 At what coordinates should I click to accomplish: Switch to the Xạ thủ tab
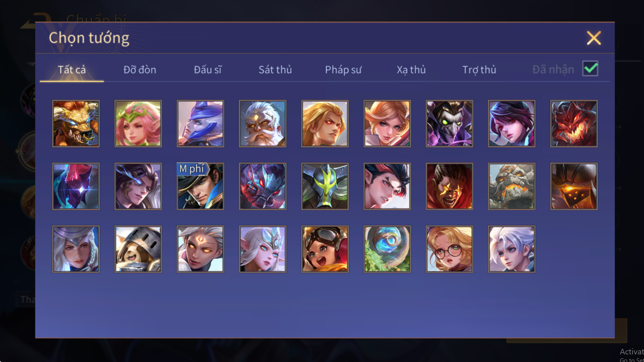click(411, 70)
